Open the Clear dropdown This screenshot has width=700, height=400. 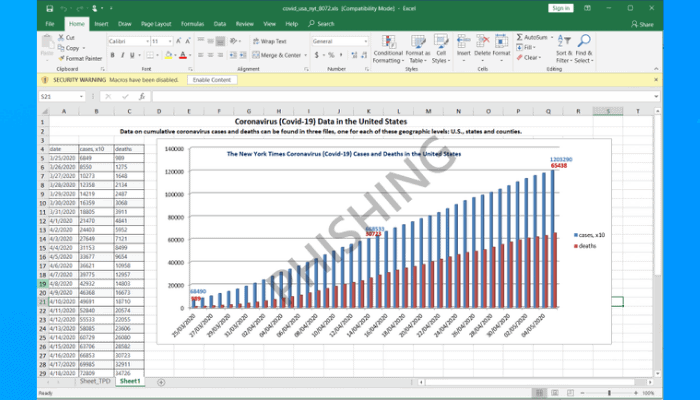pos(529,58)
